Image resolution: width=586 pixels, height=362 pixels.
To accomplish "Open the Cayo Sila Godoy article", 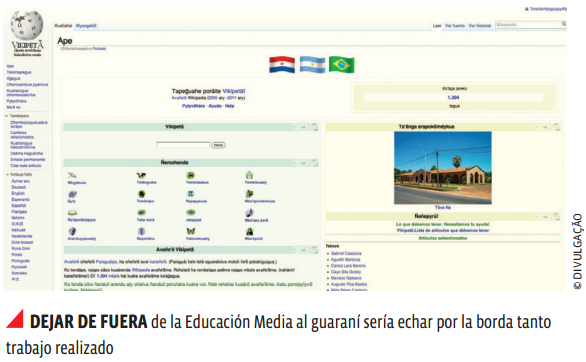I will pyautogui.click(x=346, y=272).
